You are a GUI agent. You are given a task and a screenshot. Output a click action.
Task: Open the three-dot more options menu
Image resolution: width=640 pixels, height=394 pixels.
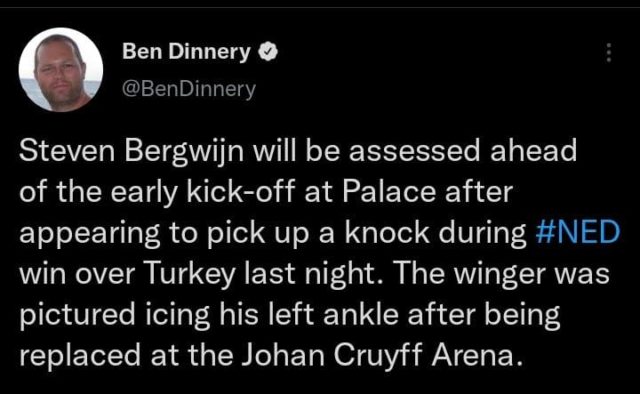609,53
